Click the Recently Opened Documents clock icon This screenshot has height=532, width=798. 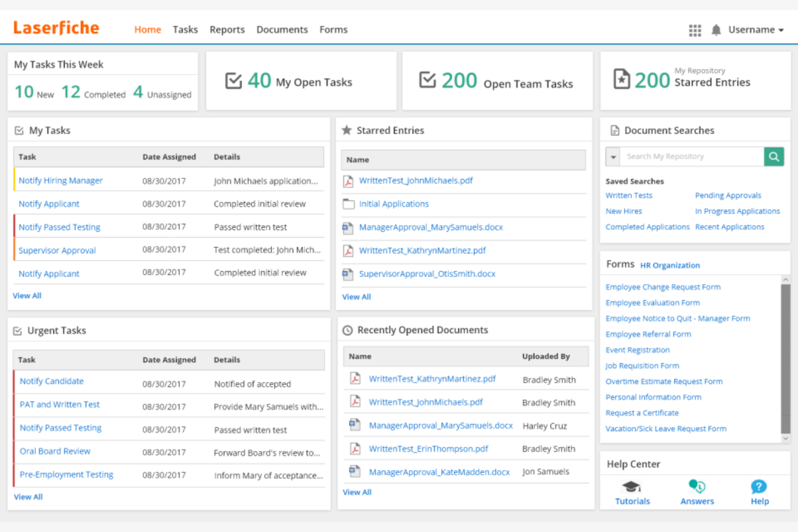coord(348,329)
